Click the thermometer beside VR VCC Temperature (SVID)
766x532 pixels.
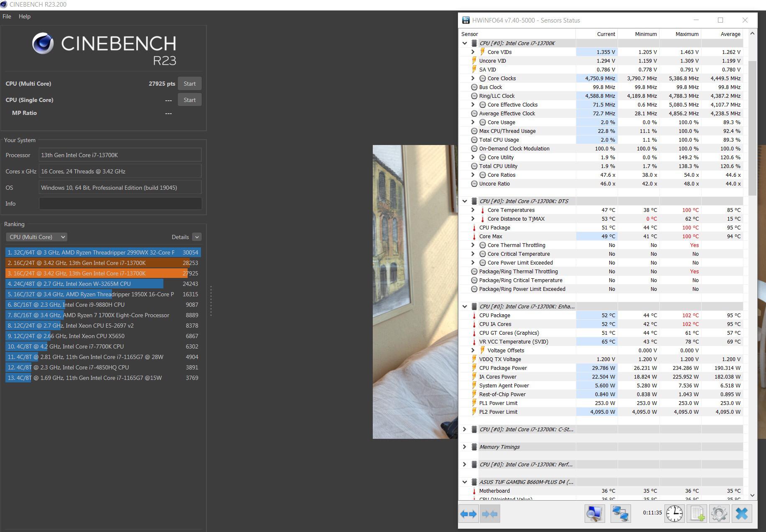click(474, 341)
